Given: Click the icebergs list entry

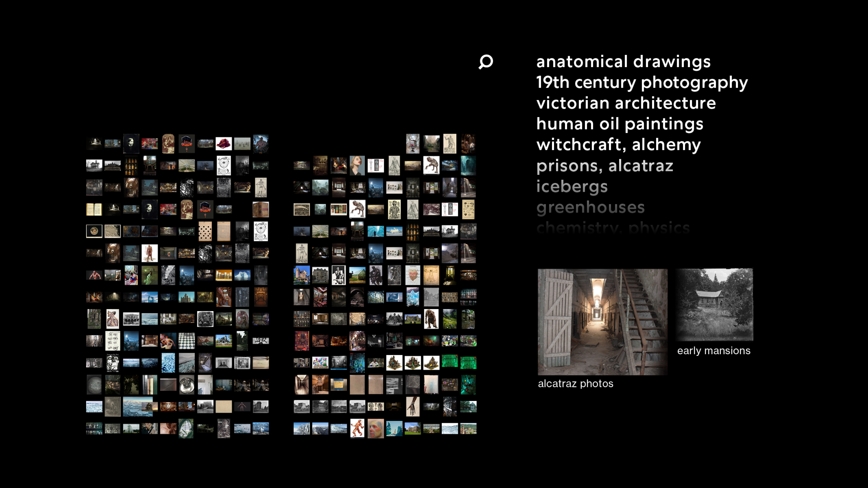Looking at the screenshot, I should click(572, 187).
